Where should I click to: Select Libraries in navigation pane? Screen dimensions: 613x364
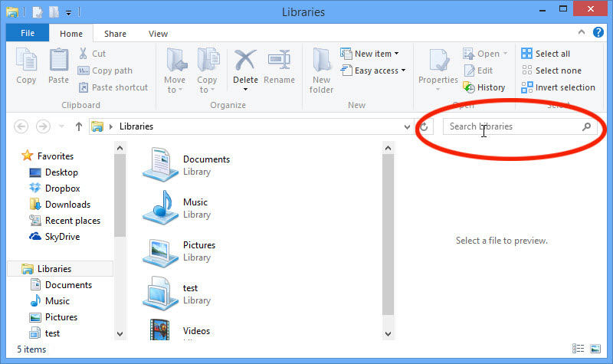[61, 269]
